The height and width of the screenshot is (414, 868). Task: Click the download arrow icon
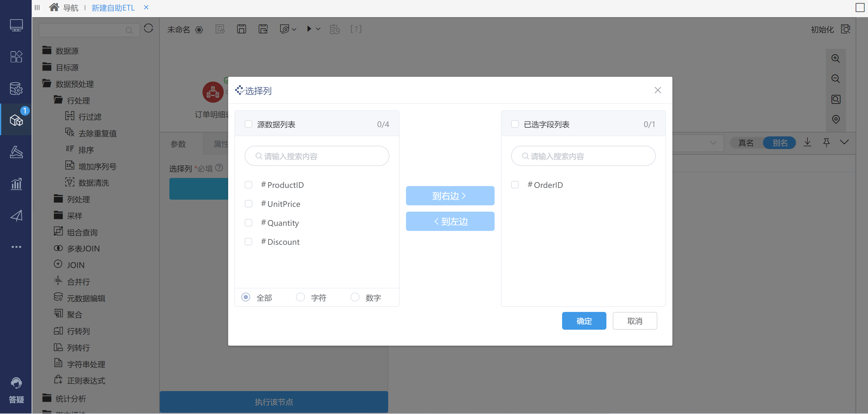807,142
